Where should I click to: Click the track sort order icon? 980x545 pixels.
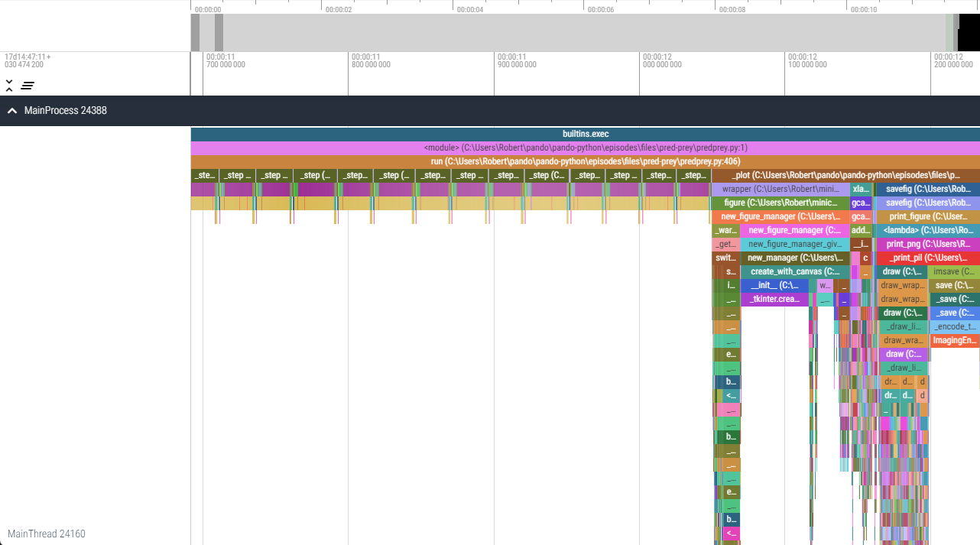tap(28, 86)
